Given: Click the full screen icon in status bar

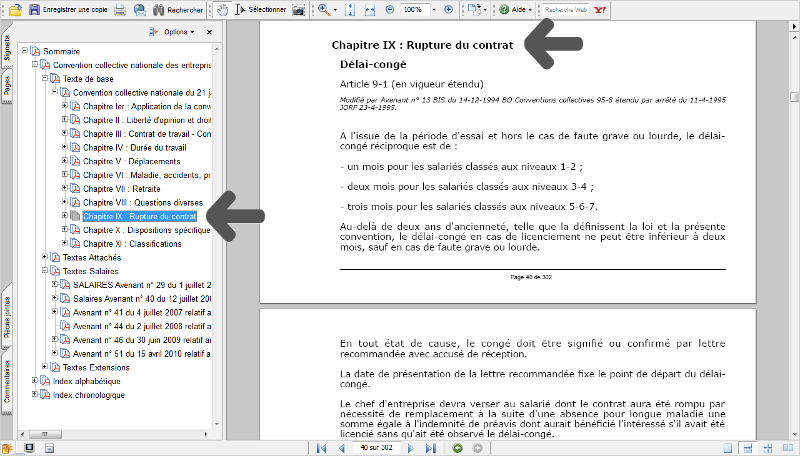Looking at the screenshot, I should [29, 448].
